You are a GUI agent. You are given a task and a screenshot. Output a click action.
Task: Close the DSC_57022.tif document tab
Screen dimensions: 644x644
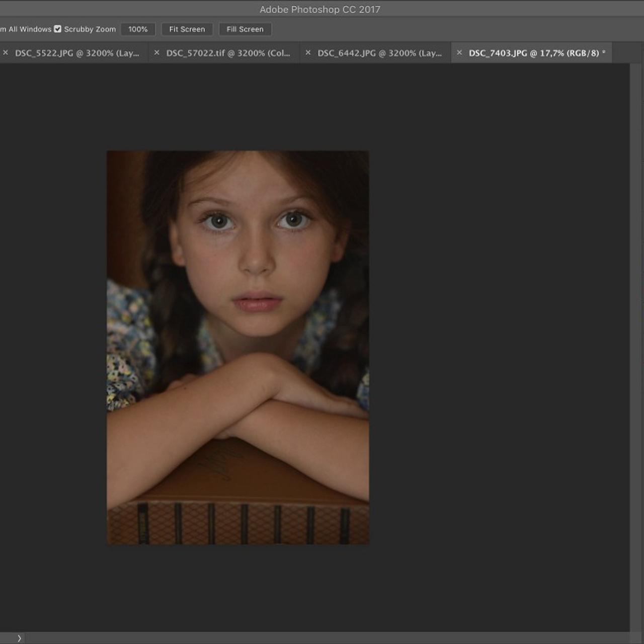click(156, 52)
